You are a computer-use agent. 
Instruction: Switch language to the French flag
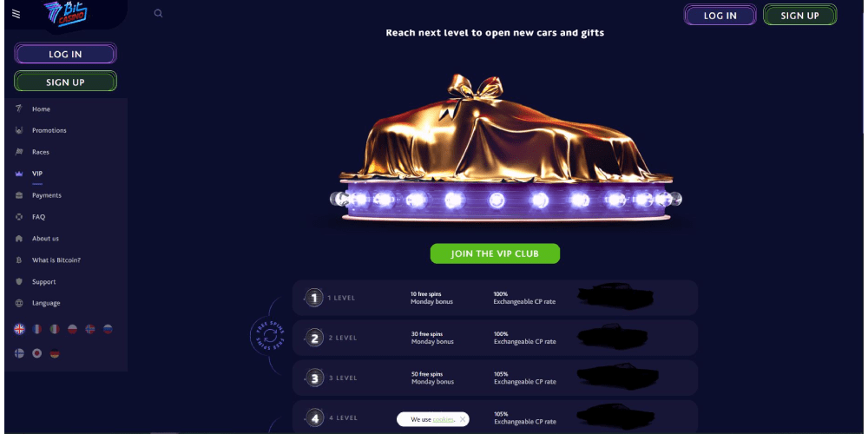point(37,329)
